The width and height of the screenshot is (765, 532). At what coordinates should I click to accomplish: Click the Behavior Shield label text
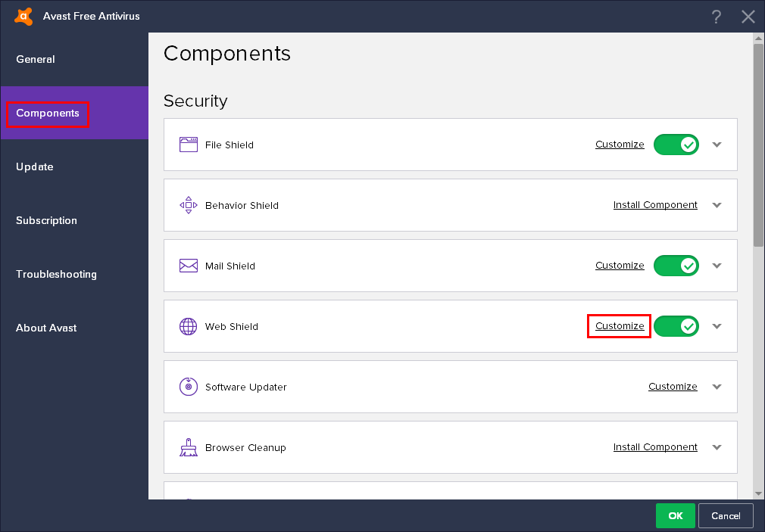tap(242, 205)
